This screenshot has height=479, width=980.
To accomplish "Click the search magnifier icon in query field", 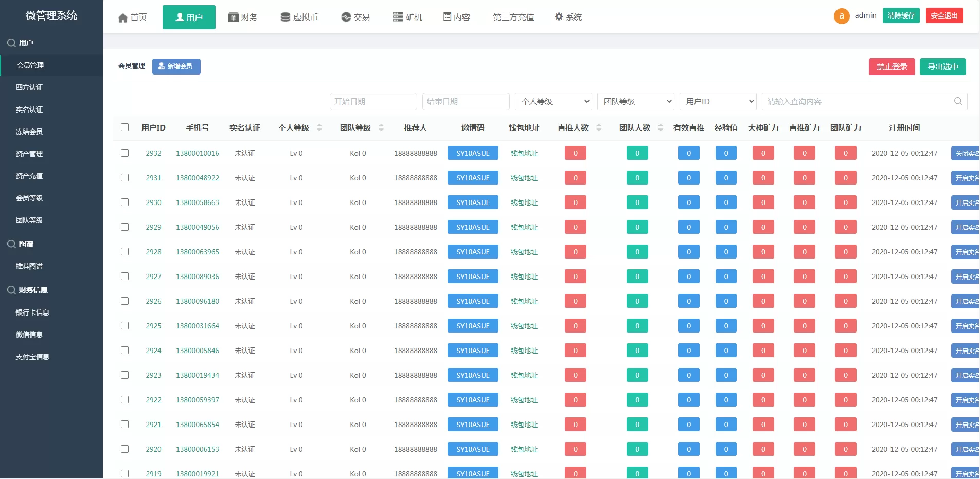I will tap(958, 101).
